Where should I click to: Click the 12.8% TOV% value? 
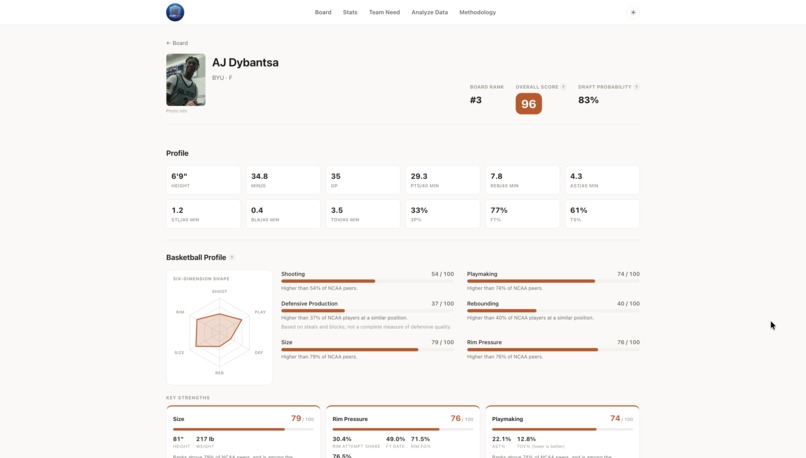point(526,439)
